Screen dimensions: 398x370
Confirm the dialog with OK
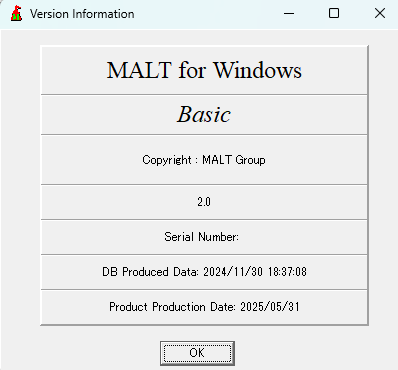197,353
